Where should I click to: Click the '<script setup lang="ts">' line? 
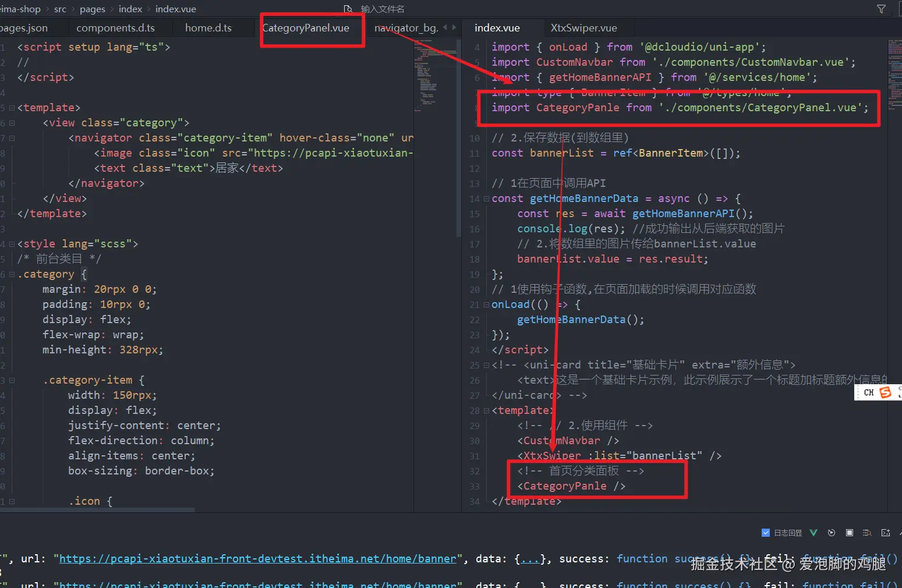[x=93, y=47]
